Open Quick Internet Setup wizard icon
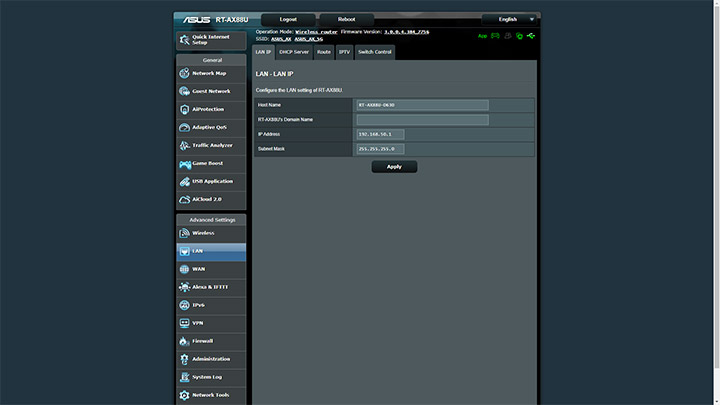The height and width of the screenshot is (405, 720). tap(185, 40)
